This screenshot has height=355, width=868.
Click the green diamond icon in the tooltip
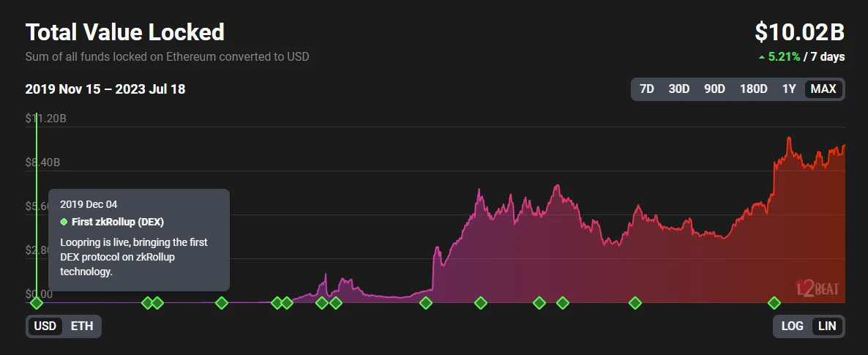tap(64, 221)
